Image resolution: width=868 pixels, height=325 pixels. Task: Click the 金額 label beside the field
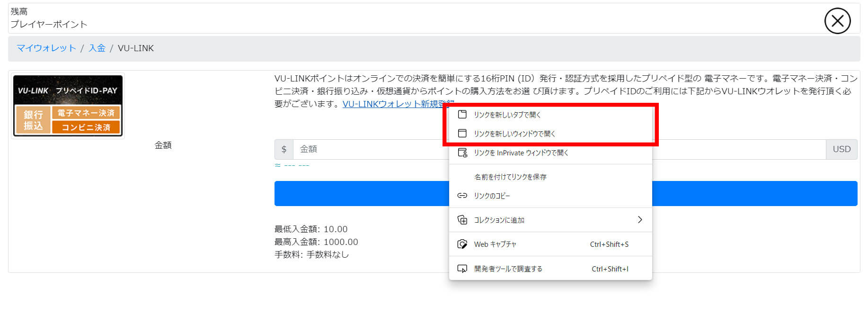click(x=163, y=145)
